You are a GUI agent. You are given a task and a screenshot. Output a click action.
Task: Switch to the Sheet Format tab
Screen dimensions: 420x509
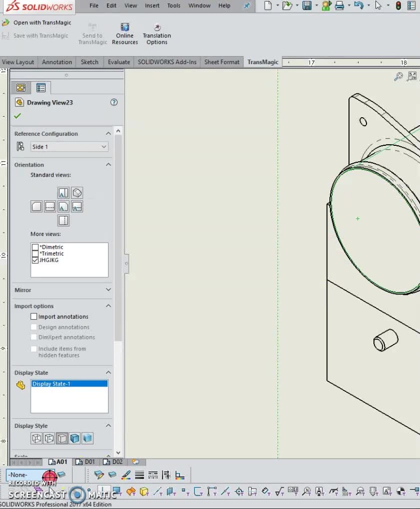[x=221, y=62]
